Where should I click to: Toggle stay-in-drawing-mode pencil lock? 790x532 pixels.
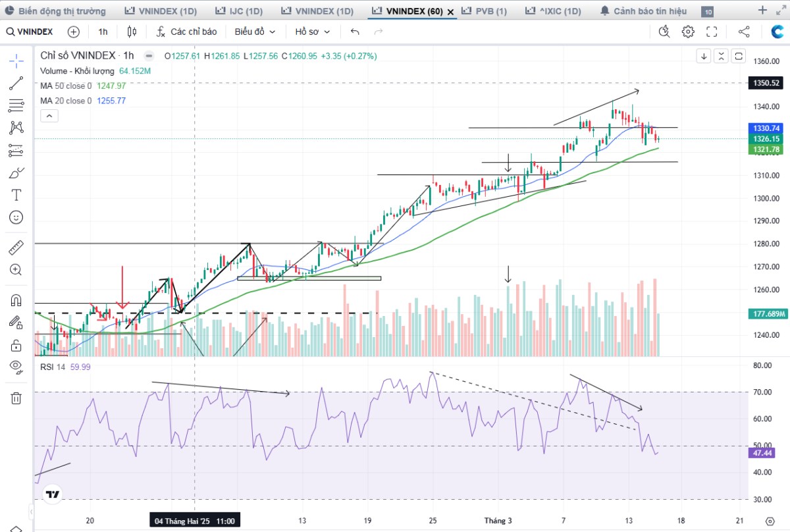16,323
